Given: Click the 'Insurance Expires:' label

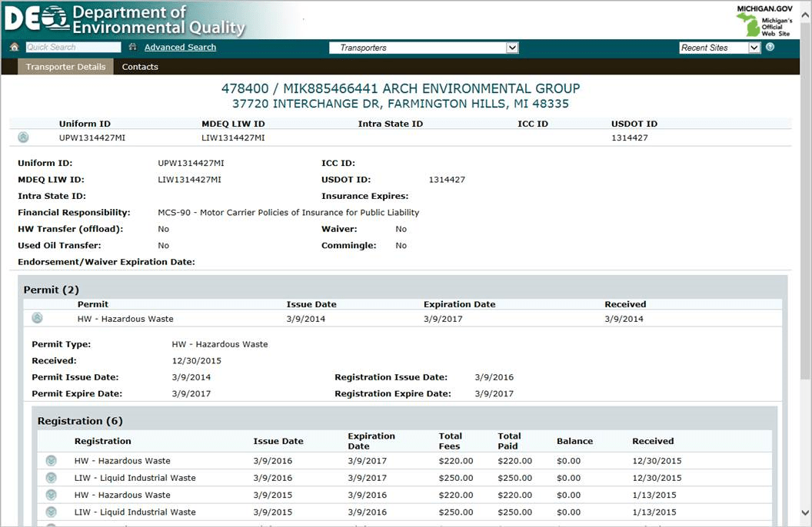Looking at the screenshot, I should 364,196.
